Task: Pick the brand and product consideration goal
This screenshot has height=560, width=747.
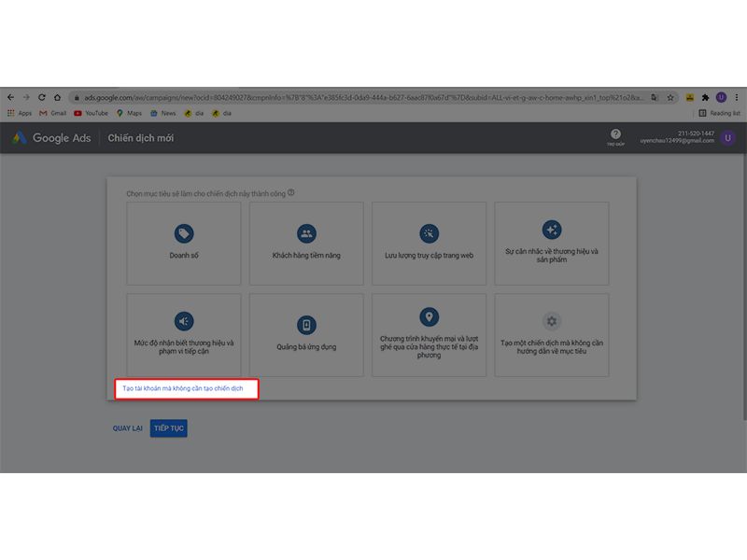Action: click(551, 231)
